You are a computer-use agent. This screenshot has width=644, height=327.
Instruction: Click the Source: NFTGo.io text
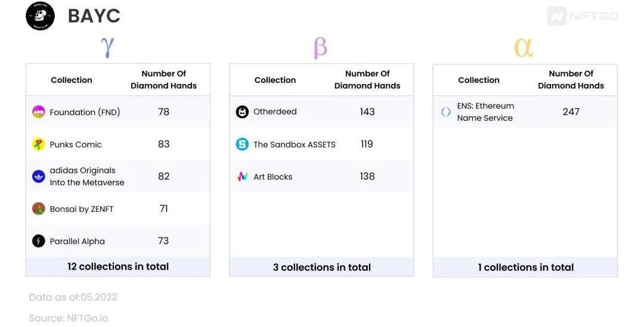tap(69, 318)
